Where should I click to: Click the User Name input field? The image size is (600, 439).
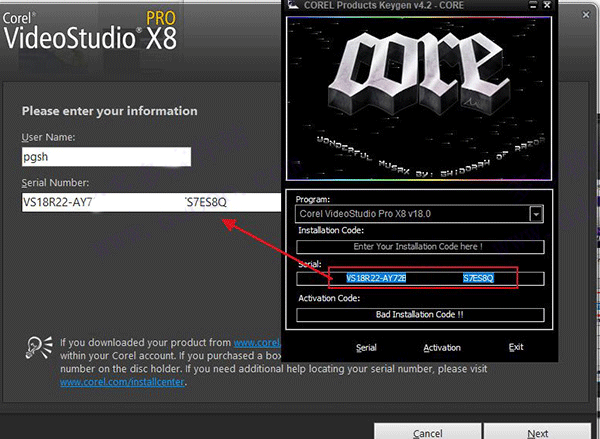(106, 157)
